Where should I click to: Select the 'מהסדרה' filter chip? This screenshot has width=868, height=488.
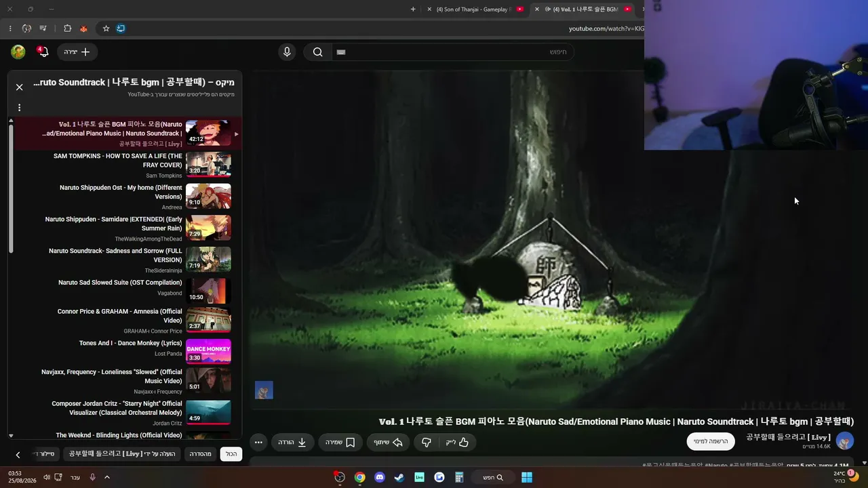[x=200, y=454]
